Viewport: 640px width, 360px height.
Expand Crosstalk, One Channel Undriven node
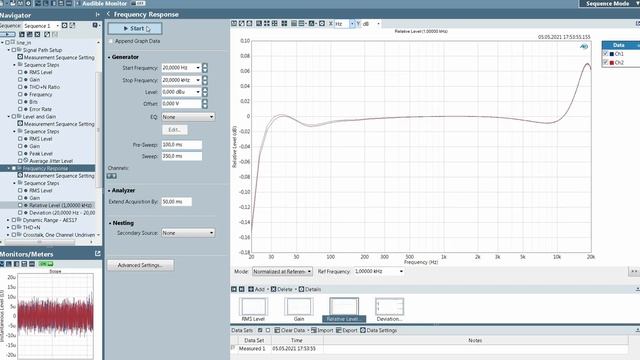click(x=8, y=235)
